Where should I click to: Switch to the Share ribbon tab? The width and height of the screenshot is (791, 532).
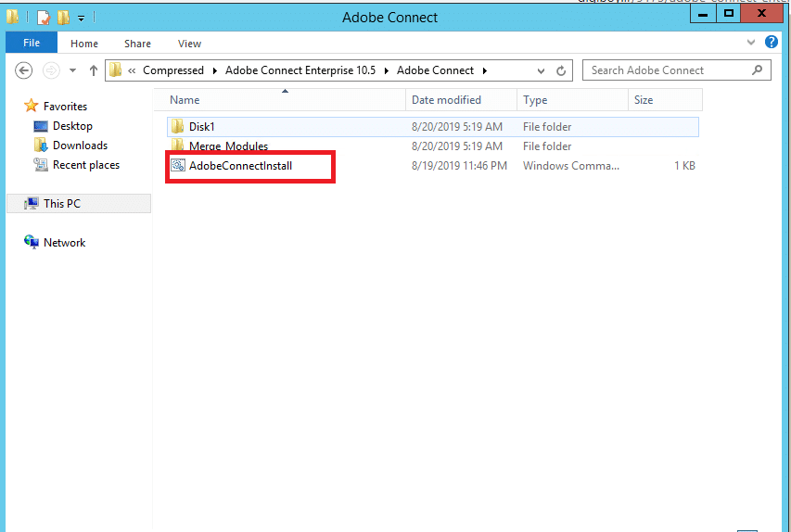tap(138, 44)
